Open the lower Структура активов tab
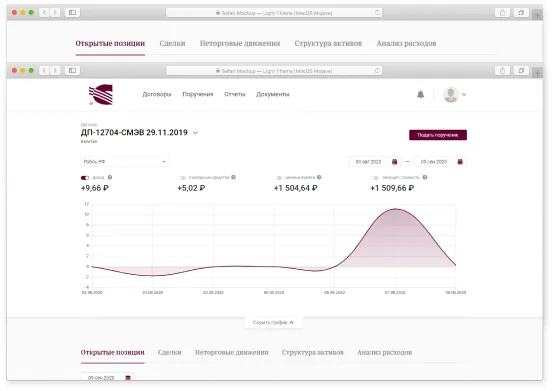This screenshot has height=391, width=552. 313,352
